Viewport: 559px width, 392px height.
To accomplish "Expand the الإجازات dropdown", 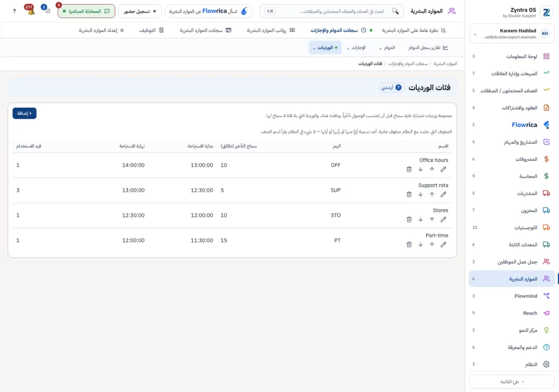I will (356, 47).
